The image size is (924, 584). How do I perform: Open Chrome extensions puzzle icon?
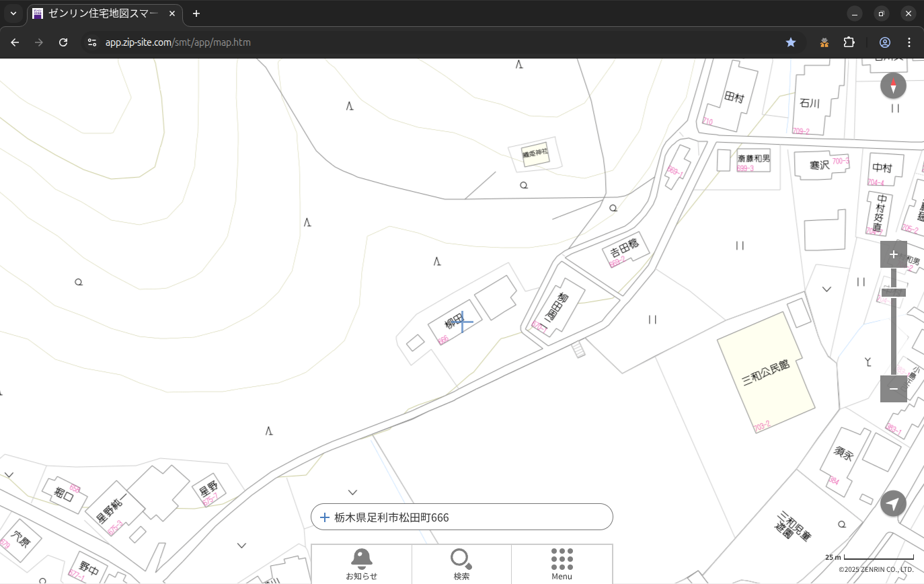pyautogui.click(x=849, y=42)
